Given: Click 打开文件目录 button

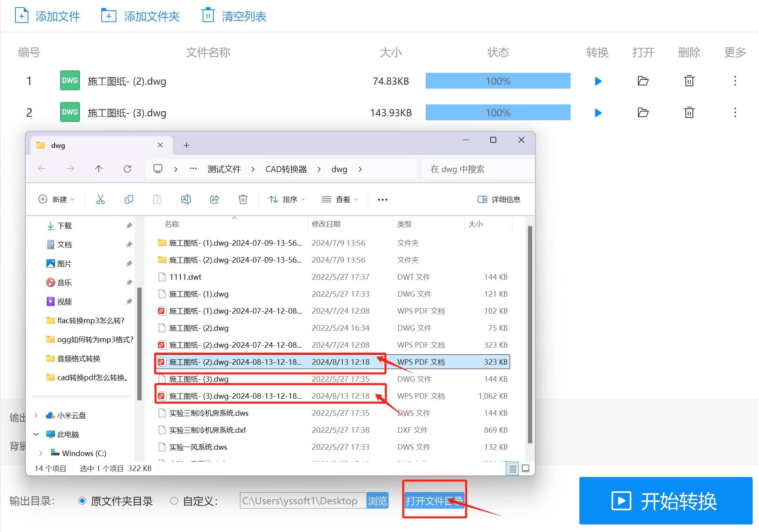Looking at the screenshot, I should (435, 501).
